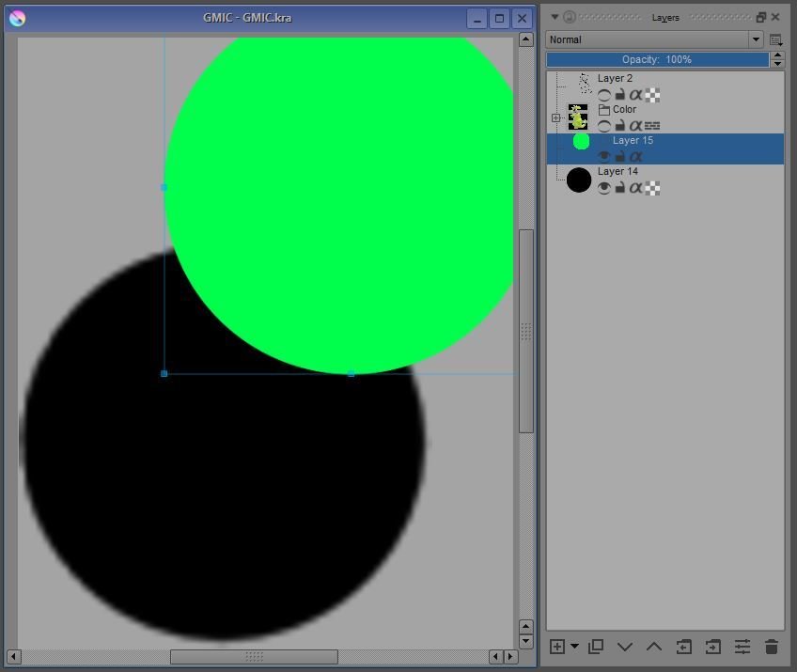Lock Layer 15 with its padlock icon
Image resolution: width=797 pixels, height=672 pixels.
[x=619, y=157]
